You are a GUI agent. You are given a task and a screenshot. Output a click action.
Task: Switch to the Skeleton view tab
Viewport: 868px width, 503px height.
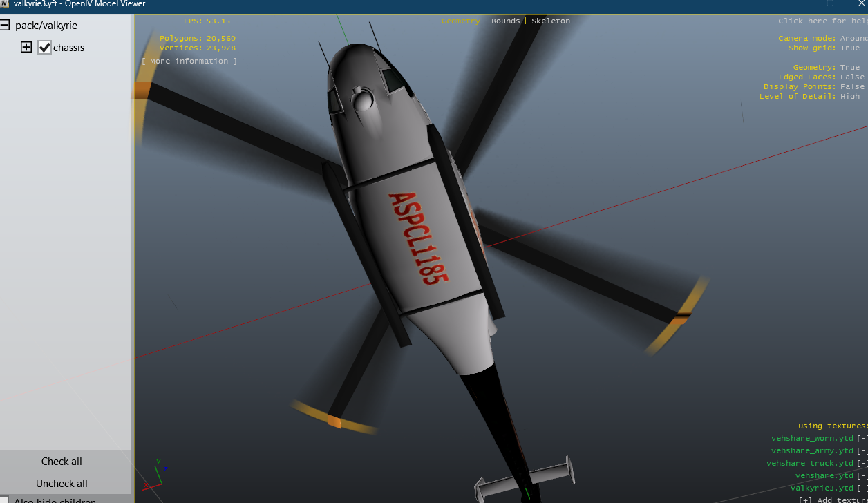pyautogui.click(x=550, y=21)
